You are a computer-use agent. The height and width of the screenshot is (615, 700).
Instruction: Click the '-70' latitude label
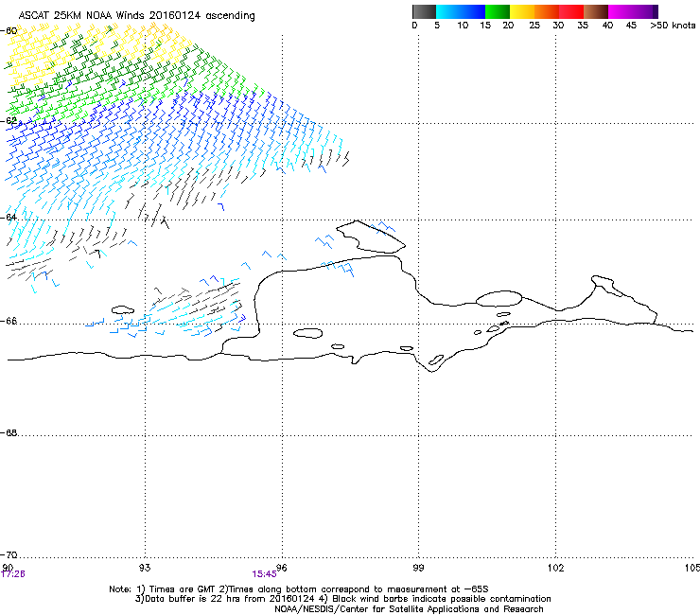coord(10,554)
